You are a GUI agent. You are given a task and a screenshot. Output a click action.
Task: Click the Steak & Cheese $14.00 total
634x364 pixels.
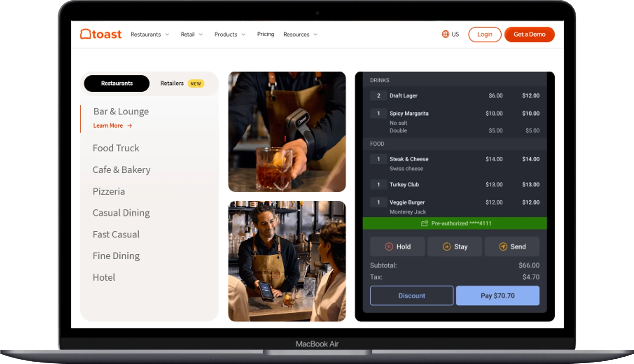point(531,159)
